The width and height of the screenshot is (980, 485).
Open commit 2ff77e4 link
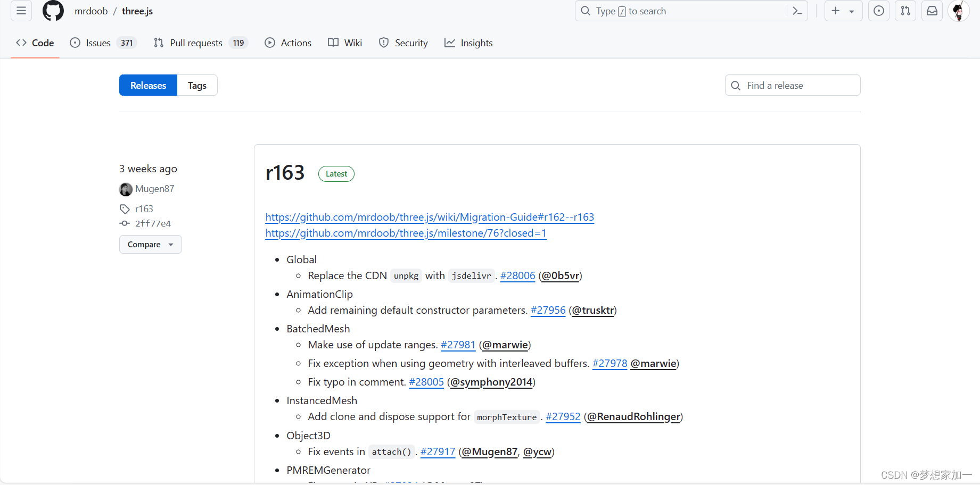153,223
